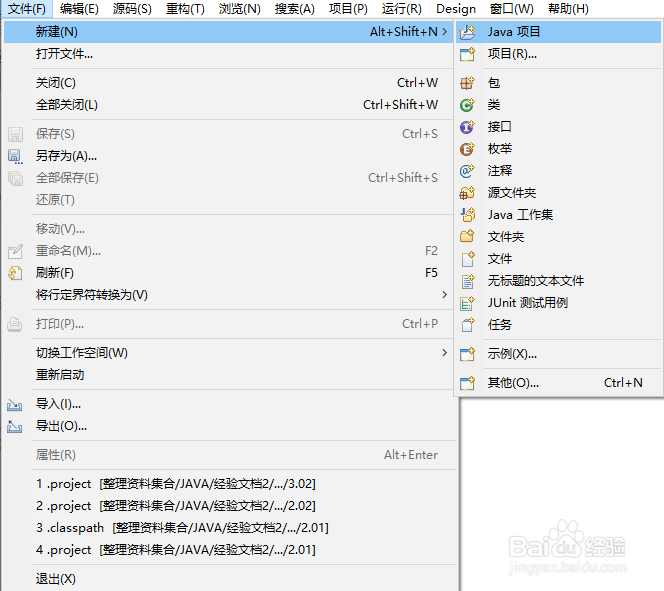This screenshot has height=591, width=664.
Task: Click the Java 项目 icon in submenu
Action: click(468, 32)
